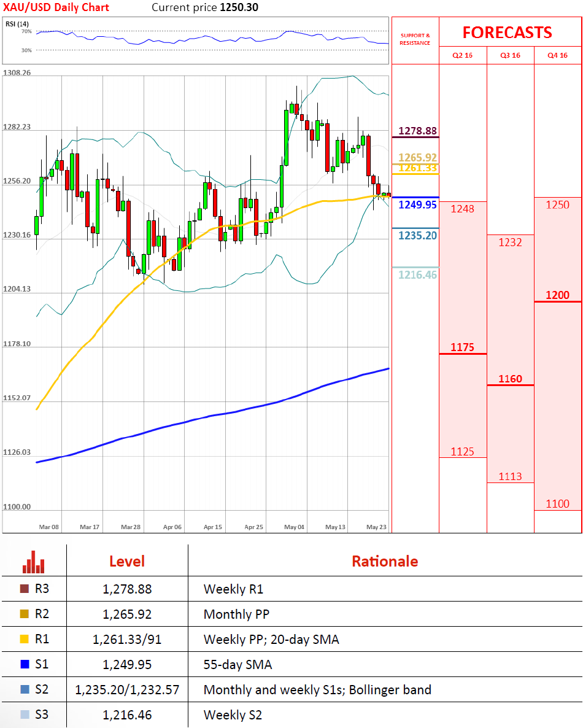Click the Weekly R1 rationale cell
The height and width of the screenshot is (728, 583).
pyautogui.click(x=233, y=589)
